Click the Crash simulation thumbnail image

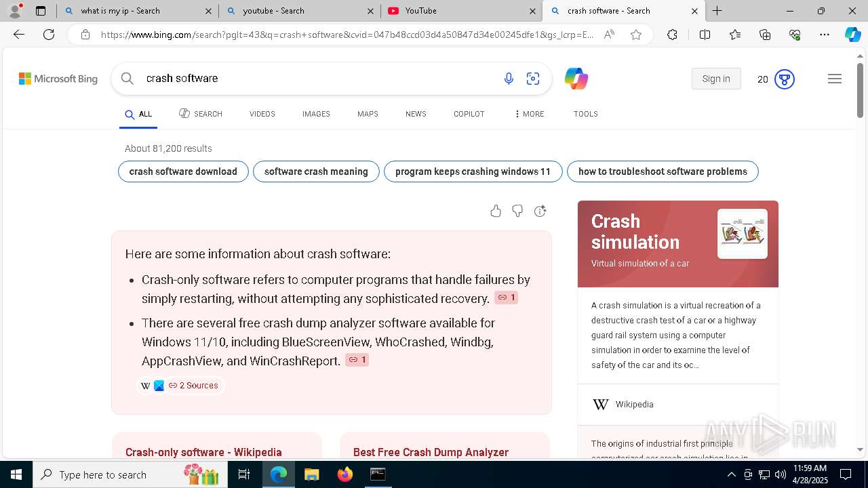pyautogui.click(x=743, y=234)
